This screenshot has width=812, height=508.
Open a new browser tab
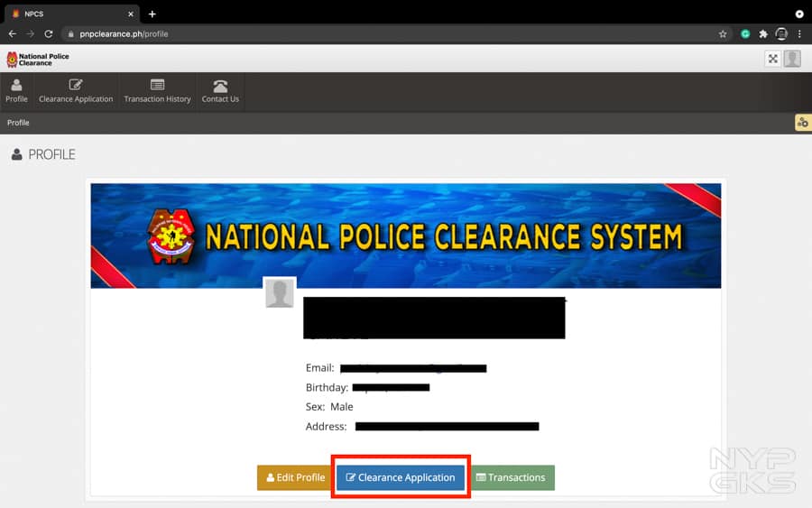(152, 14)
